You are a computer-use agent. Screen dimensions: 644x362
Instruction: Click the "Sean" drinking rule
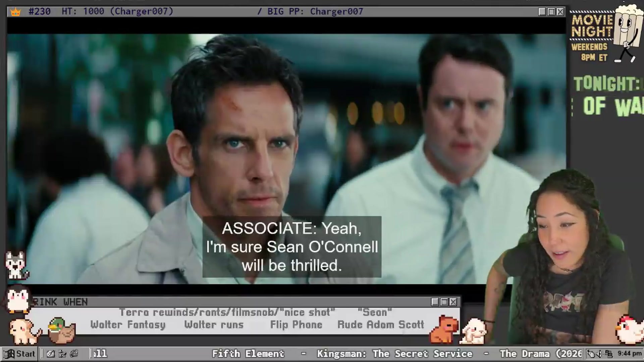[x=375, y=312]
